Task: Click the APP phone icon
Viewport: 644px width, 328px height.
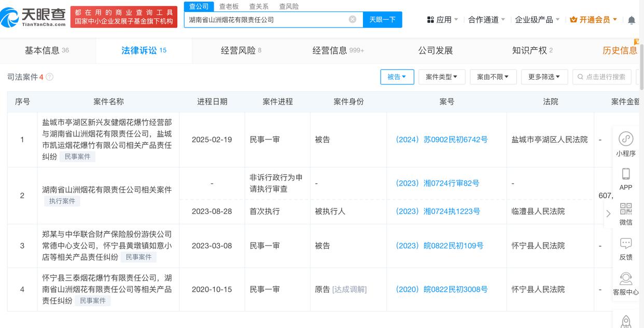Action: (626, 174)
